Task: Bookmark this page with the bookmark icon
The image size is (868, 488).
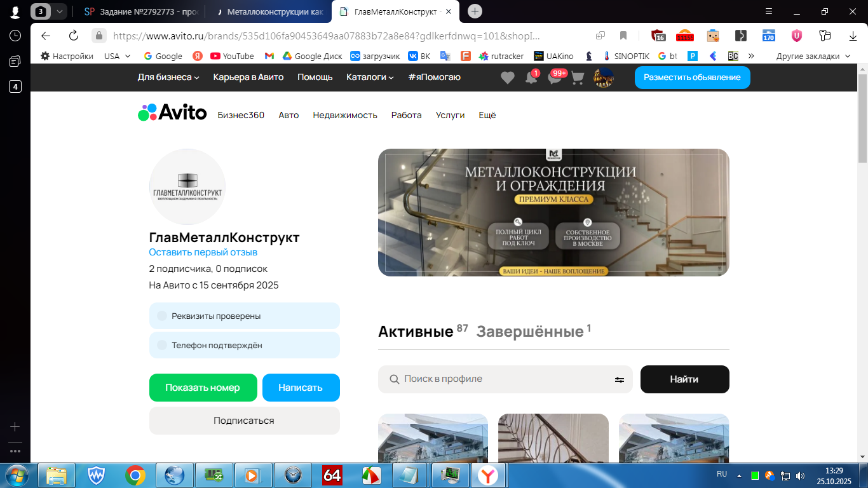Action: coord(623,36)
